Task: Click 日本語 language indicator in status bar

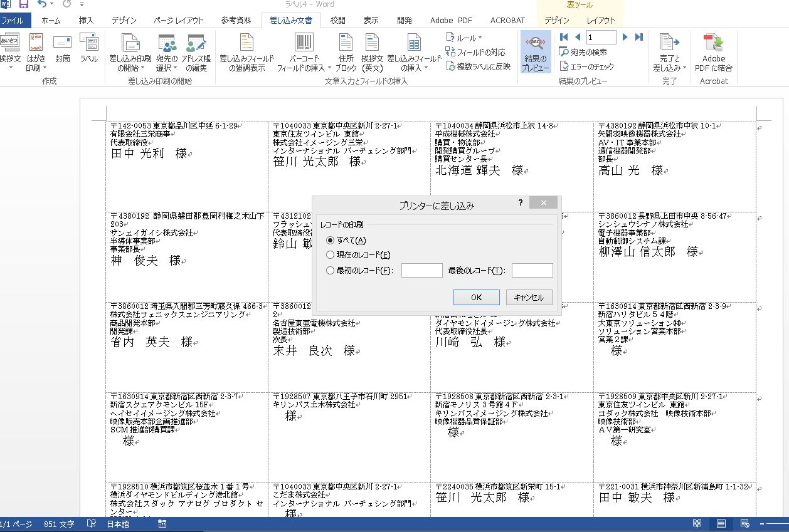Action: 118,524
